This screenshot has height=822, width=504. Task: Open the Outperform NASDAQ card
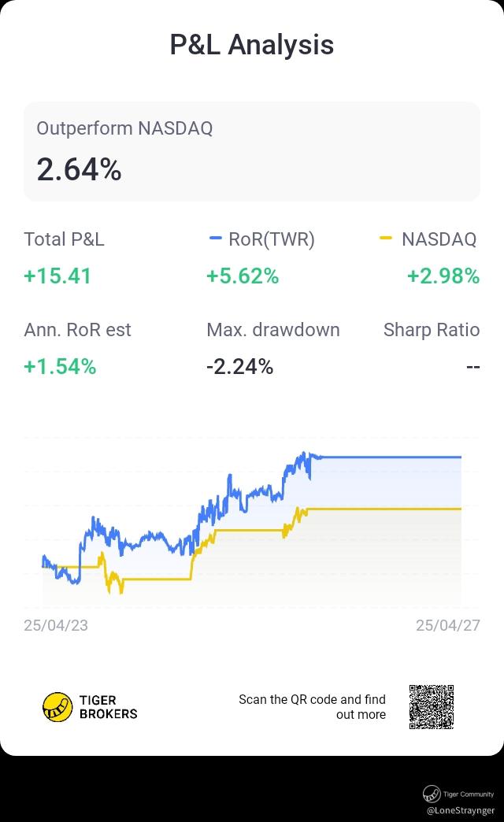pos(252,151)
